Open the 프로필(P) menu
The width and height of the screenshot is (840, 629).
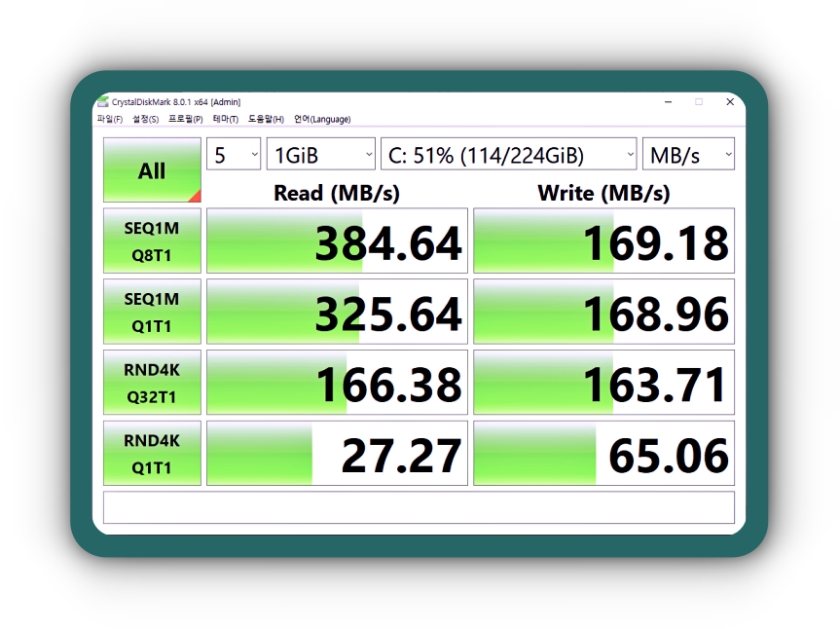coord(185,119)
